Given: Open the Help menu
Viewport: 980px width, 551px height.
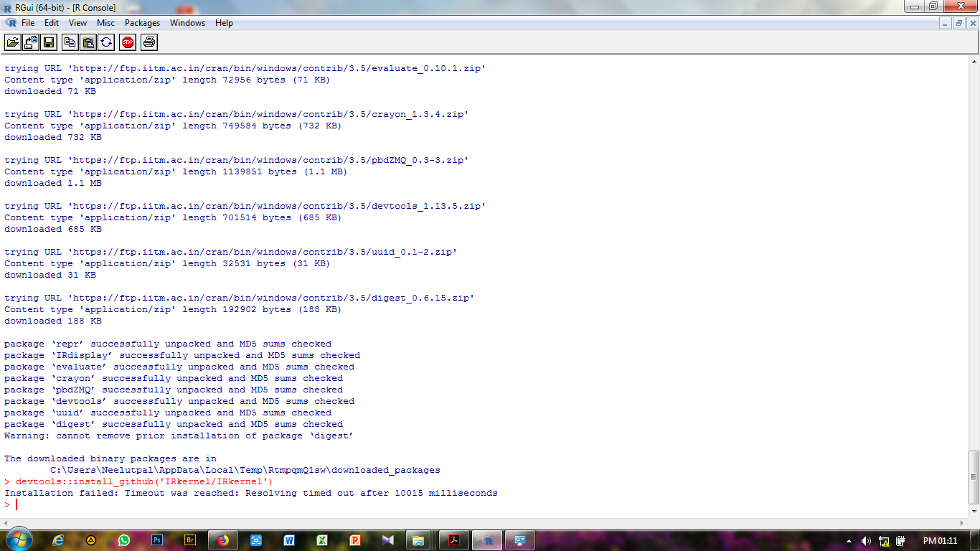Looking at the screenshot, I should click(x=224, y=22).
